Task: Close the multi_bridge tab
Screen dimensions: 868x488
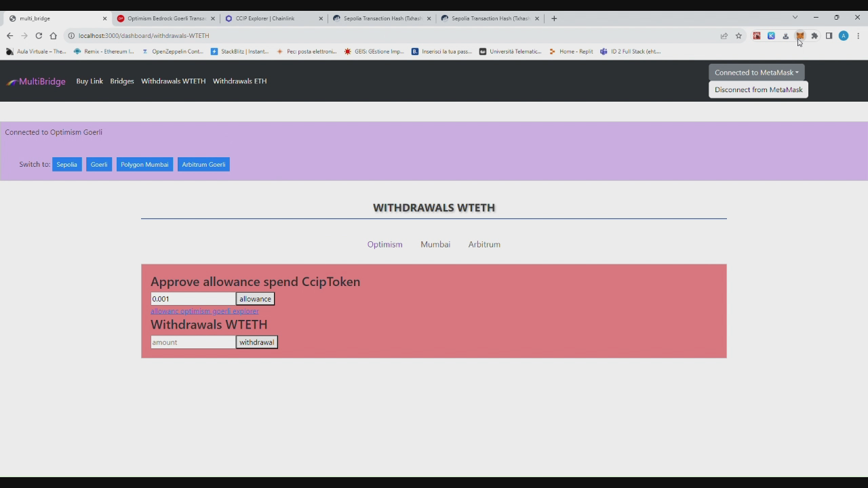Action: pyautogui.click(x=104, y=18)
